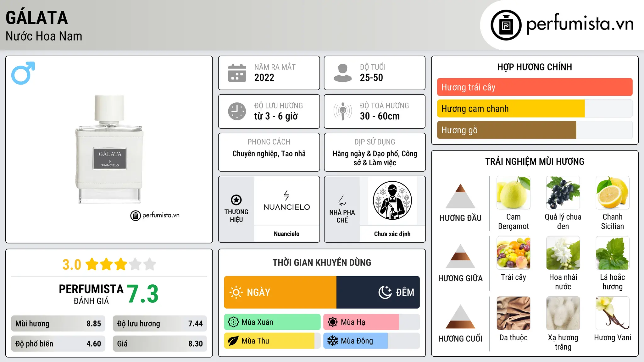The height and width of the screenshot is (362, 644).
Task: Click the Chuyên nghiệp, Tao nhã style text
Action: click(269, 154)
